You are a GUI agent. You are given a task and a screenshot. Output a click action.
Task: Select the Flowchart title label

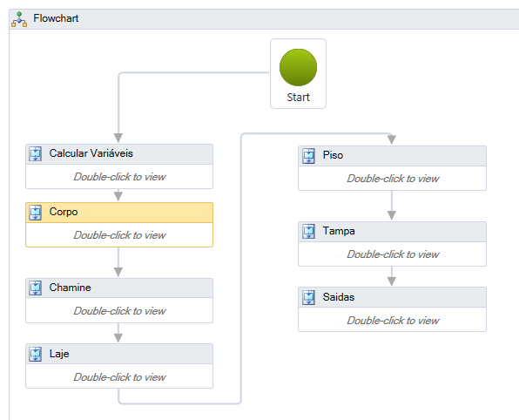tap(56, 18)
